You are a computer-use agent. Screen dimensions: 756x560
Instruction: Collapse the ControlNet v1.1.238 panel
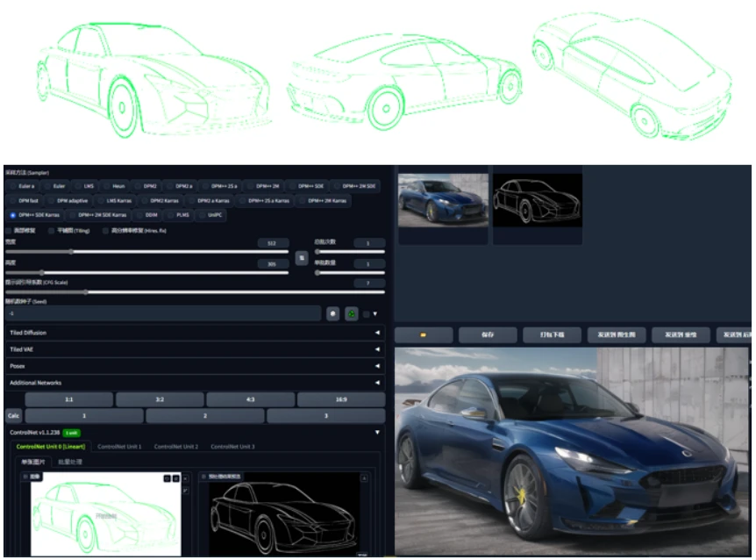[377, 433]
